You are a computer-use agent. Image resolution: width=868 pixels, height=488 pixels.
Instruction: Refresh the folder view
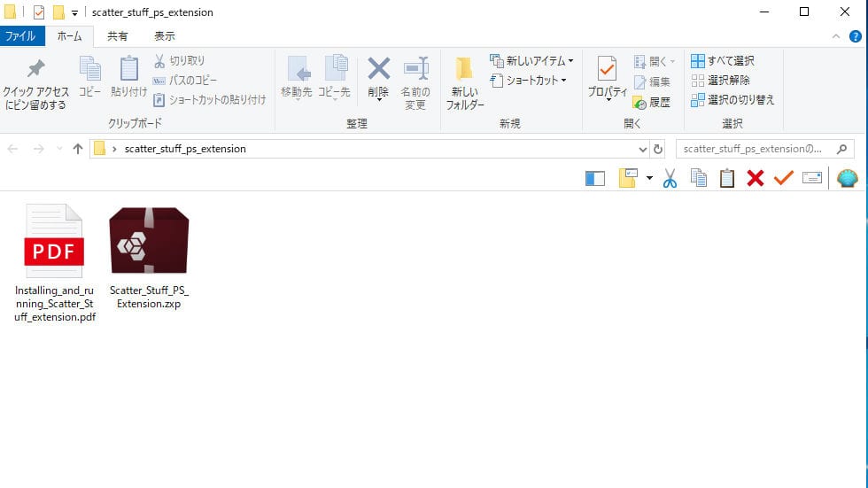[657, 150]
